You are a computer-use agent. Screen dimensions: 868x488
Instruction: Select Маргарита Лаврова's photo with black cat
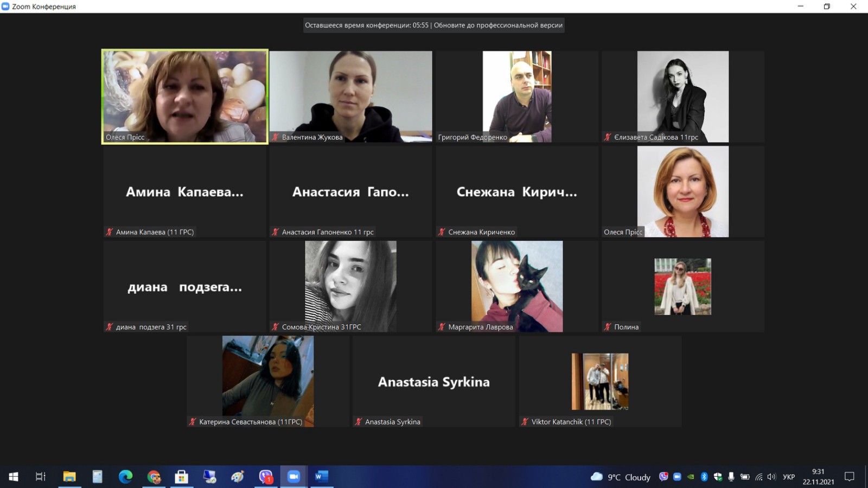pyautogui.click(x=517, y=286)
